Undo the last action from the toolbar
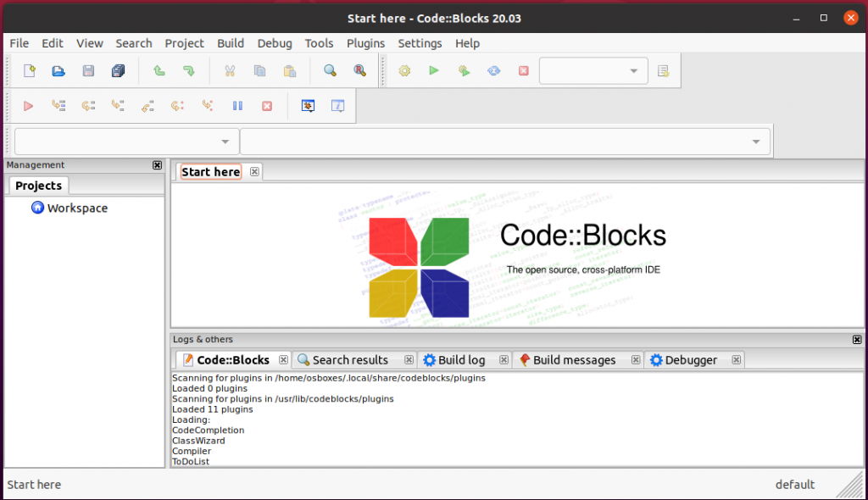Viewport: 868px width, 500px height. 159,71
